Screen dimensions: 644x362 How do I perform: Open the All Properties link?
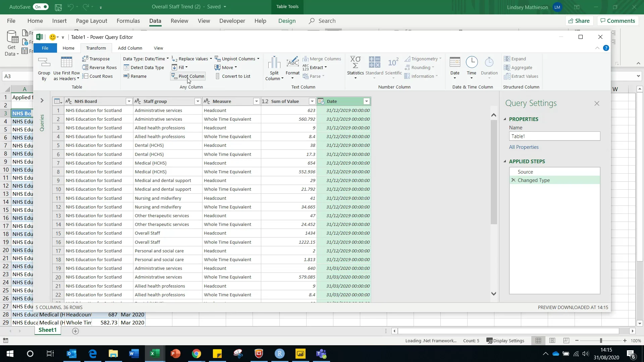coord(524,147)
